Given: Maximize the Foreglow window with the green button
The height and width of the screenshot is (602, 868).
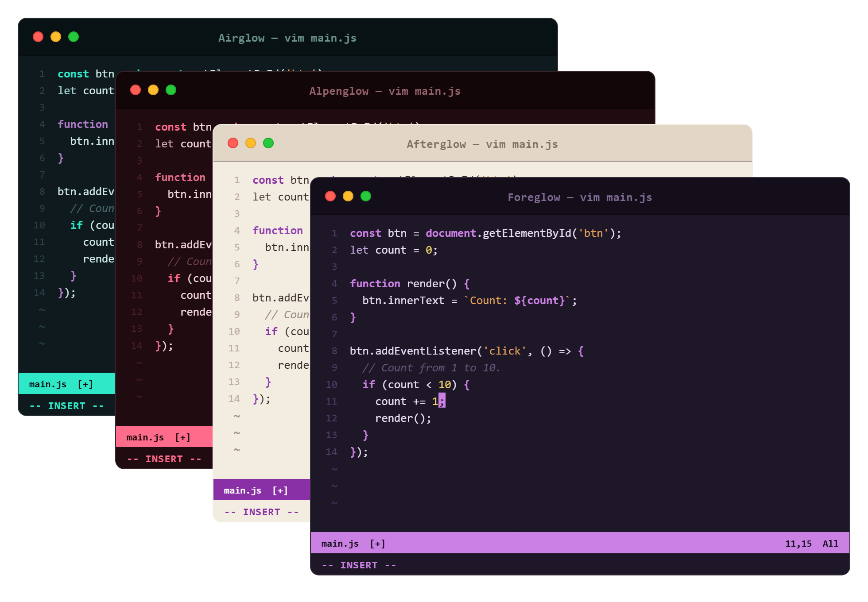Looking at the screenshot, I should (x=366, y=196).
